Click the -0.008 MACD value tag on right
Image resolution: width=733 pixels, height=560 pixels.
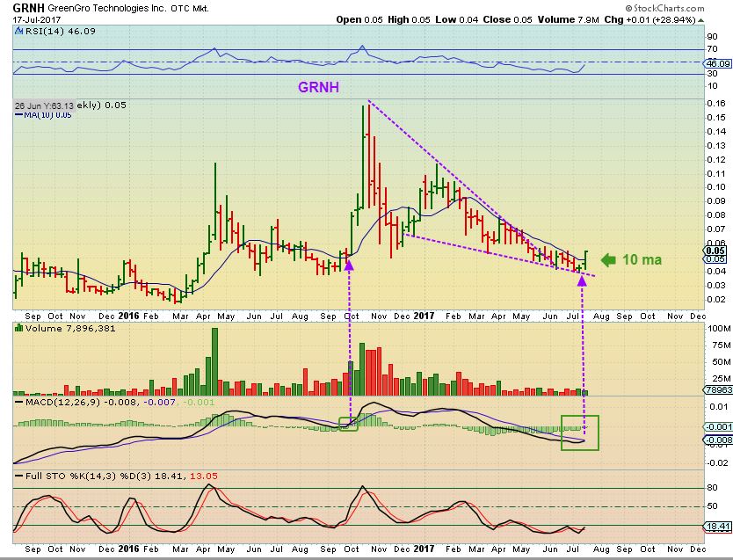tap(718, 440)
